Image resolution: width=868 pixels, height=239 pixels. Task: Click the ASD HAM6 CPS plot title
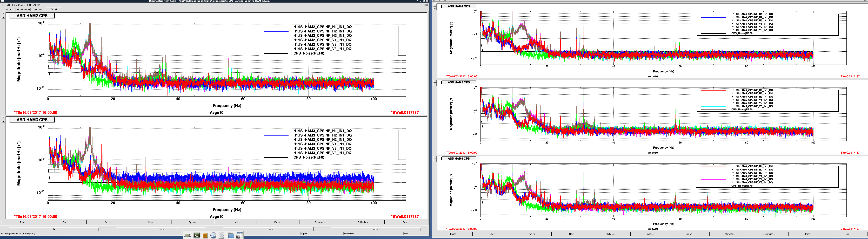click(459, 159)
